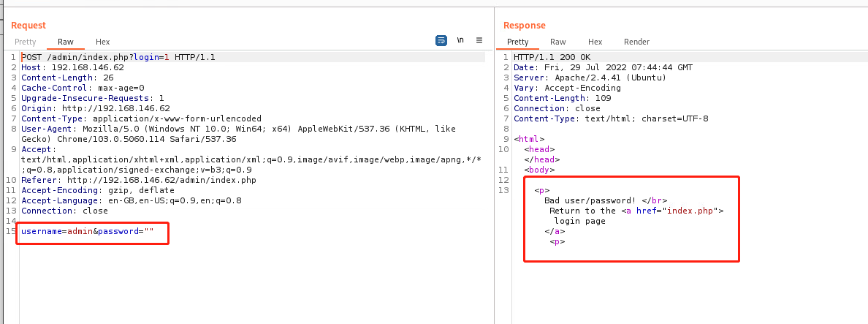Click the username=admin&password body parameters
Viewport: 868px width, 324px height.
click(88, 232)
